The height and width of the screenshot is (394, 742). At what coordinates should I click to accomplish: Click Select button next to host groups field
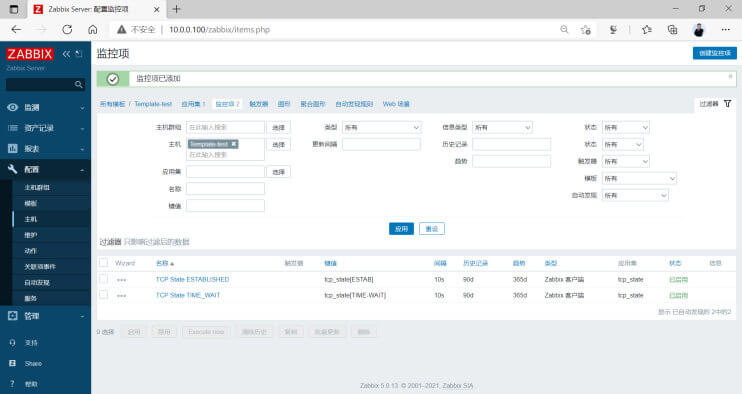point(278,127)
